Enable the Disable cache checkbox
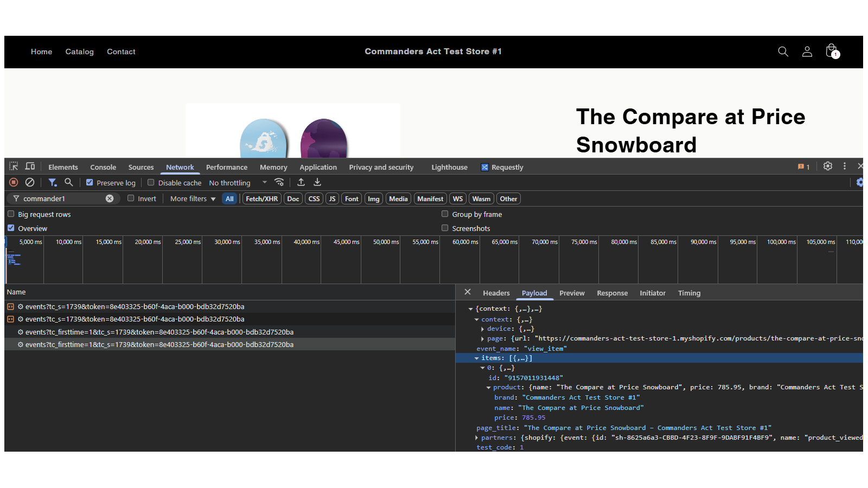Screen dimensions: 868x488 tap(151, 183)
